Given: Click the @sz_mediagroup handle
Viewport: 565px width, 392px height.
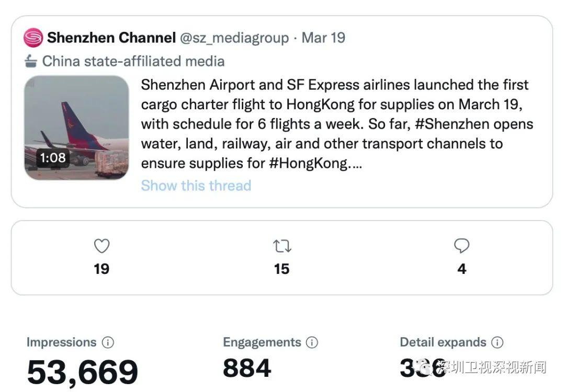Looking at the screenshot, I should pyautogui.click(x=234, y=38).
